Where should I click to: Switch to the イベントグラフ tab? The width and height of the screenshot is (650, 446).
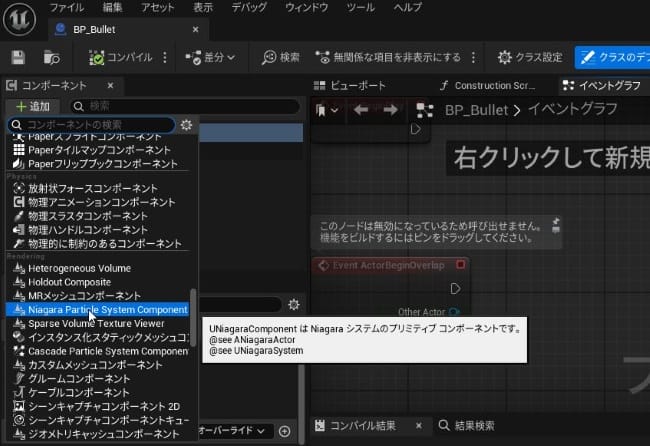click(x=602, y=85)
